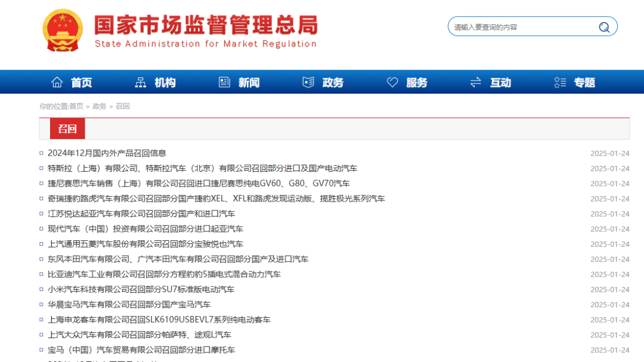Open the 首页 navigation menu item
Screen dimensions: 644x362
pos(82,82)
